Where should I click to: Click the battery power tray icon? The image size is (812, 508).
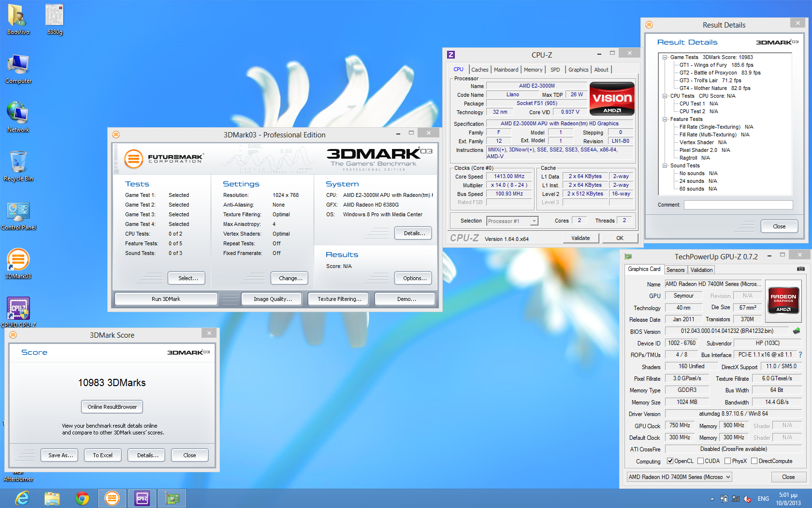tap(724, 499)
